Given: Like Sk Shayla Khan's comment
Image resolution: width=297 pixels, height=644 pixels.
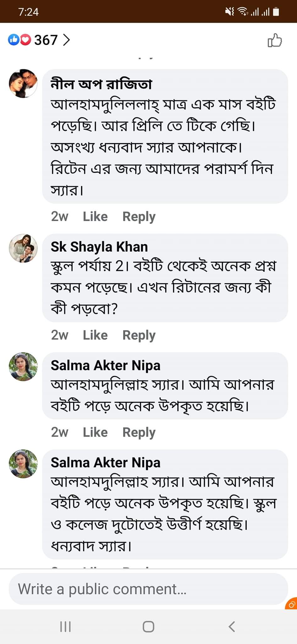Looking at the screenshot, I should (95, 335).
